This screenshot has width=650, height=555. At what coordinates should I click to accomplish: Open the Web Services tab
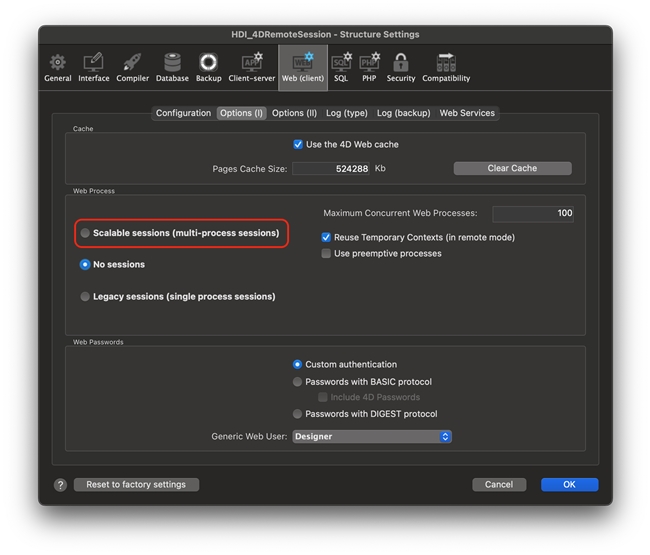coord(467,113)
